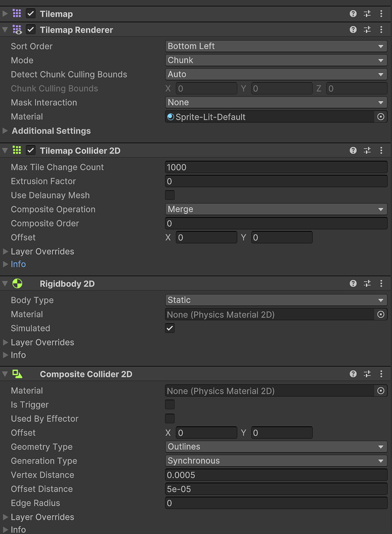Click object picker for Composite Collider 2D material

pyautogui.click(x=380, y=390)
